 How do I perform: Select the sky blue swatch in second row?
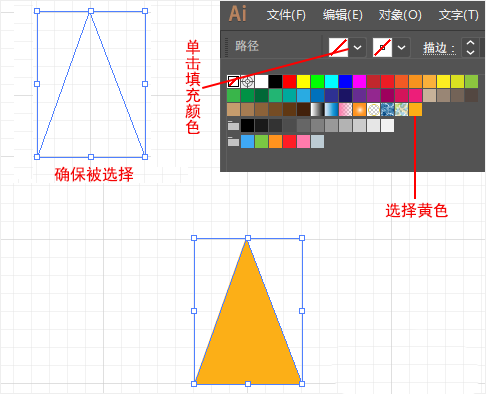pyautogui.click(x=303, y=95)
